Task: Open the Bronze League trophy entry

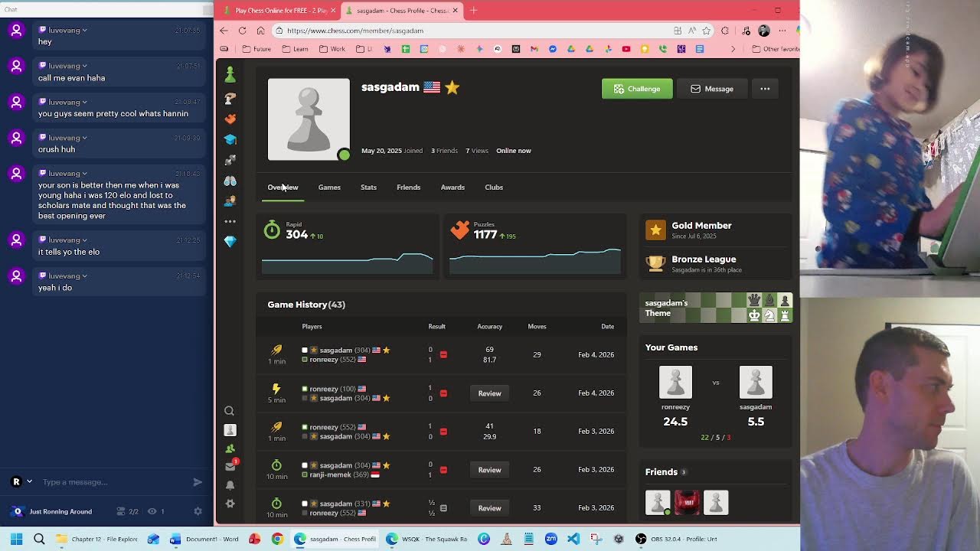Action: click(x=716, y=263)
